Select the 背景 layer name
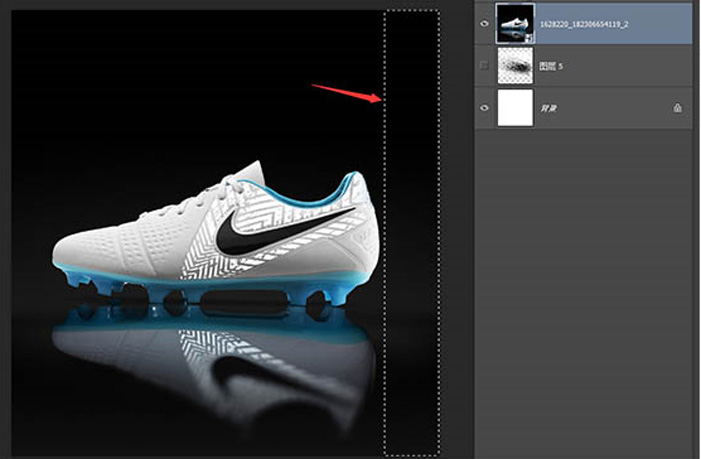The image size is (701, 459). pos(548,107)
